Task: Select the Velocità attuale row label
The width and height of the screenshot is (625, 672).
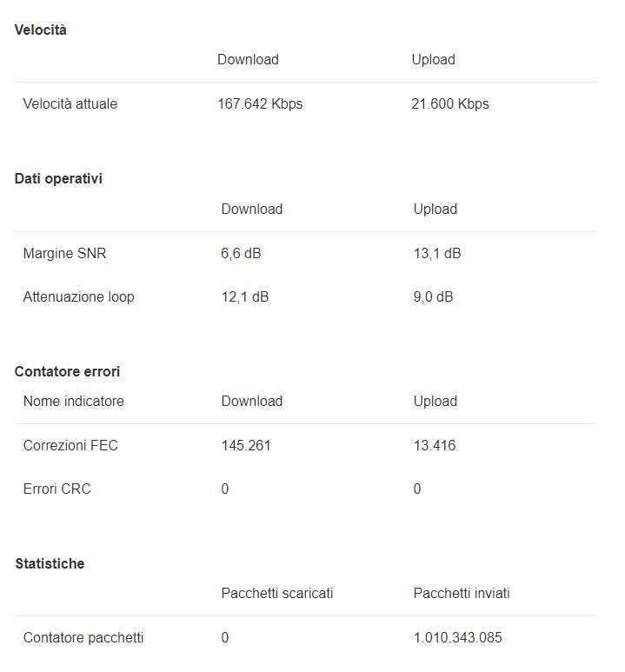Action: point(70,104)
